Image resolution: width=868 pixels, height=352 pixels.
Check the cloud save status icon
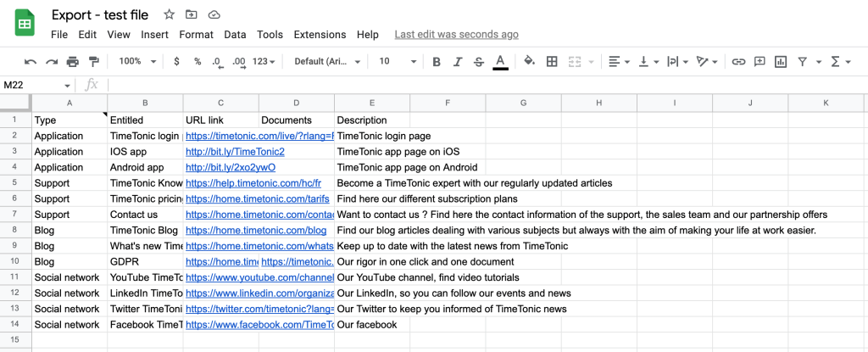[x=214, y=15]
